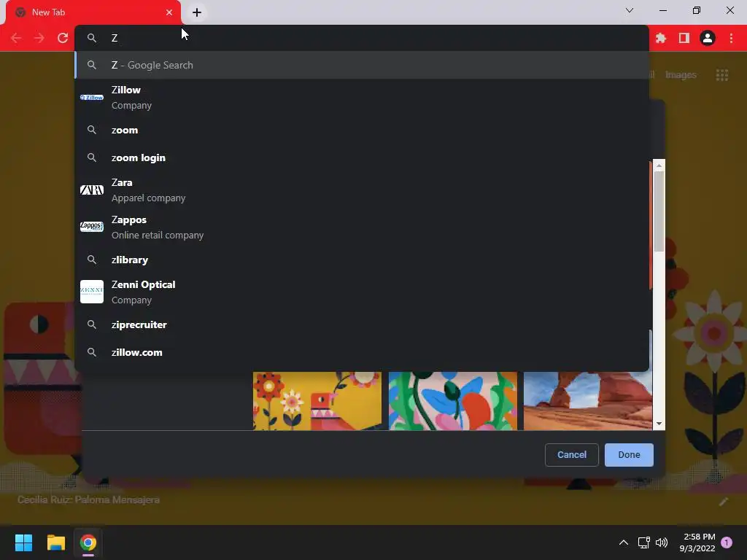Open 'Cecilia Ruiz: Paloma Mensajera' attribution link

[x=88, y=499]
